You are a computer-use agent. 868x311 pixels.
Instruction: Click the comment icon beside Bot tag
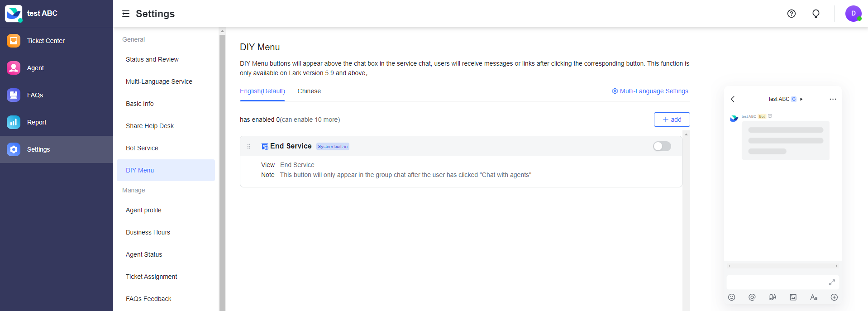[x=770, y=116]
